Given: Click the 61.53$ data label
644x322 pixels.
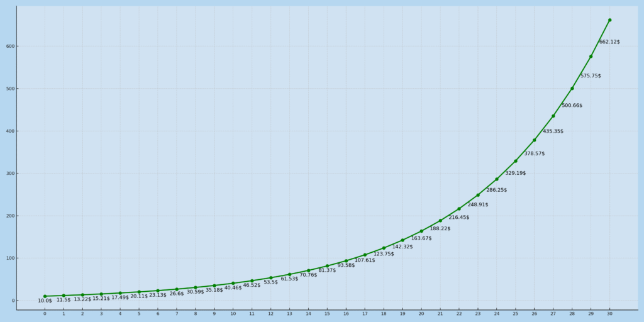Looking at the screenshot, I should coord(289,279).
